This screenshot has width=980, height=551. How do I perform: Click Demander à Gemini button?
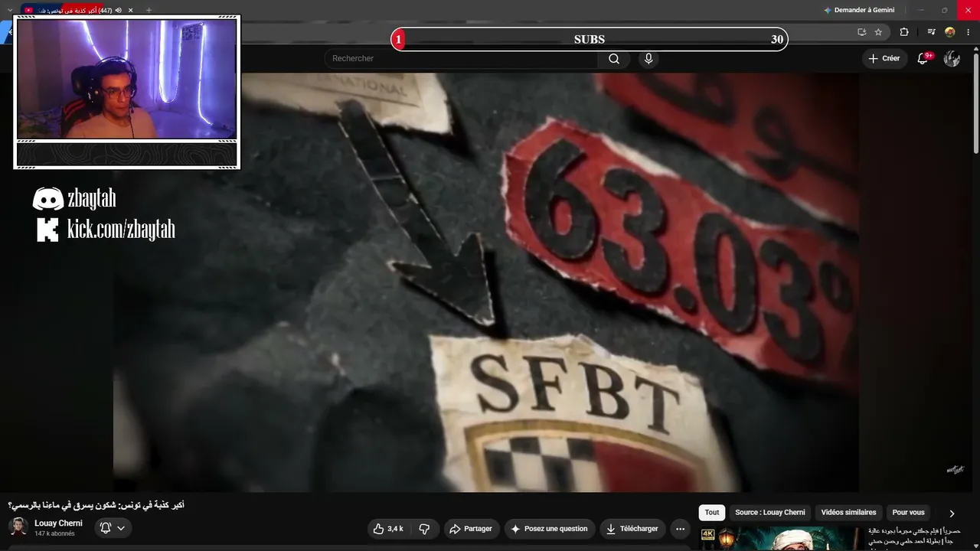[859, 10]
